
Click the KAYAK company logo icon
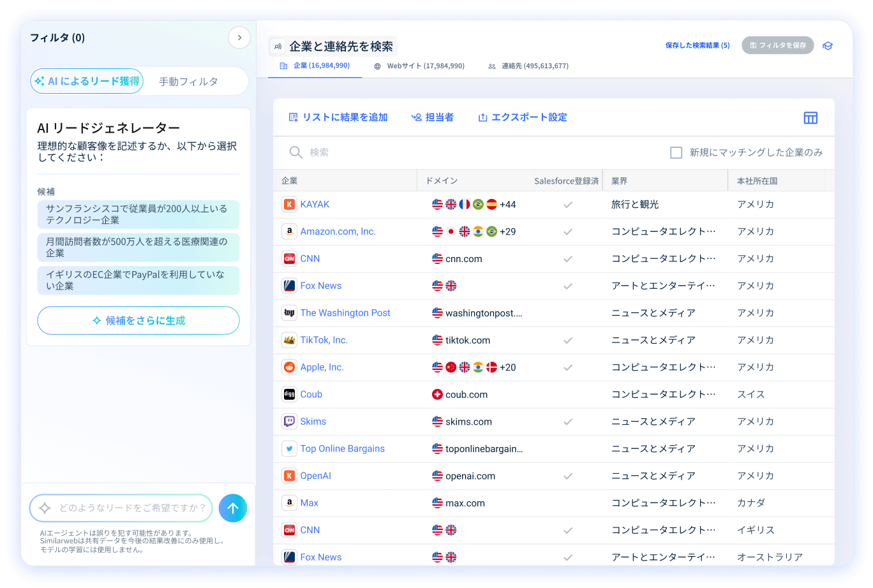[289, 205]
